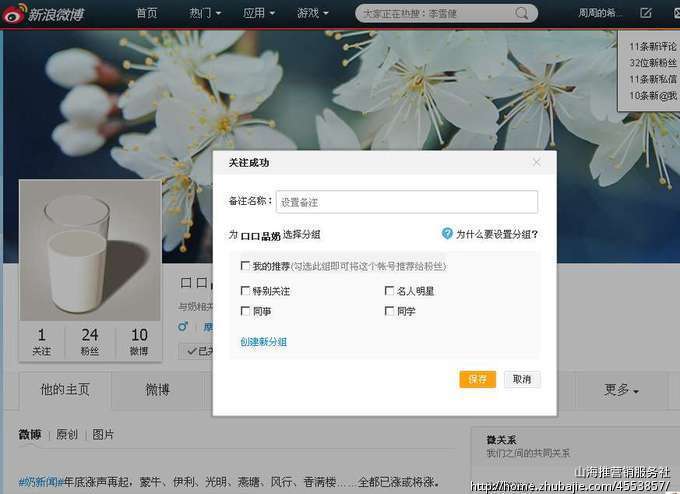
Task: Check the 同学 checkbox
Action: [x=389, y=311]
